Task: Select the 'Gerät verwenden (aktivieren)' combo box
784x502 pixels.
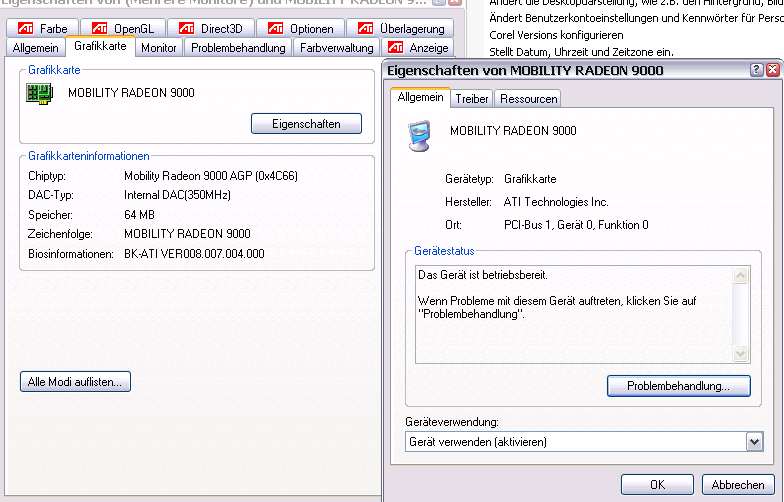Action: 584,442
